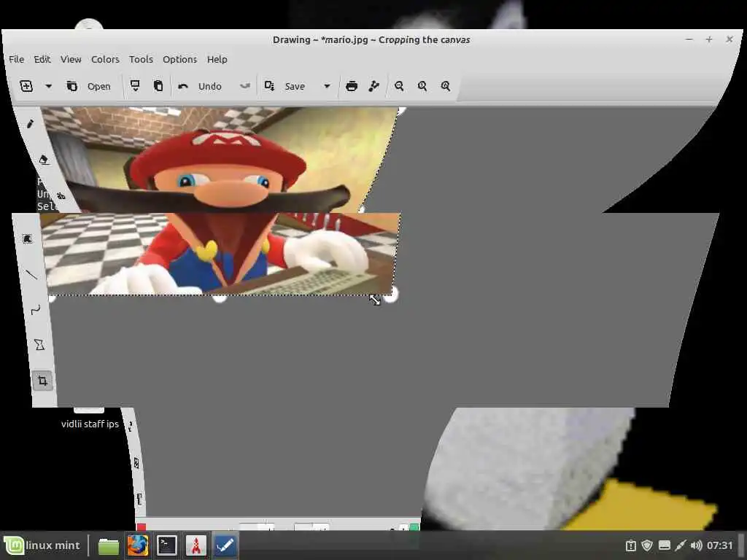The height and width of the screenshot is (560, 747).
Task: Click the Print icon
Action: [x=352, y=86]
